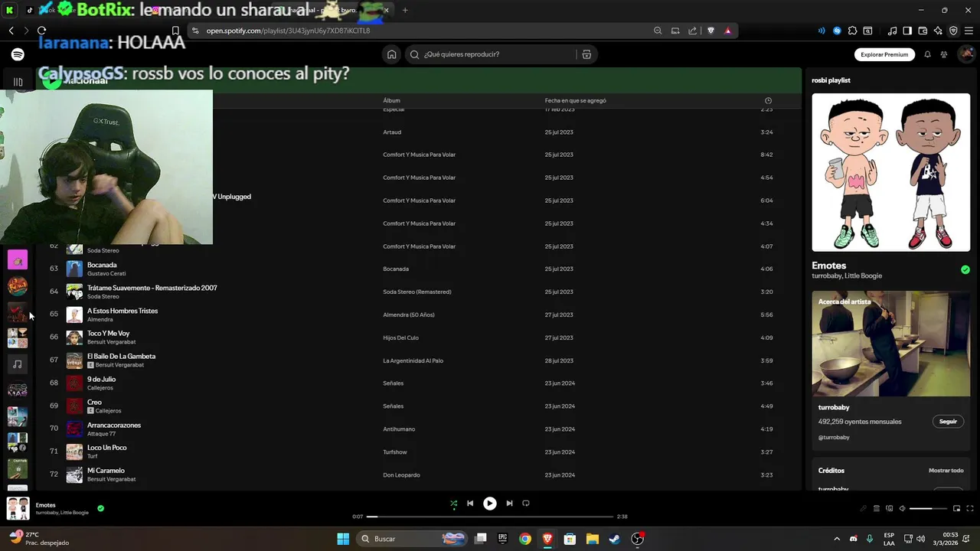Show hidden system tray icons
Viewport: 980px width, 551px height.
coord(836,539)
